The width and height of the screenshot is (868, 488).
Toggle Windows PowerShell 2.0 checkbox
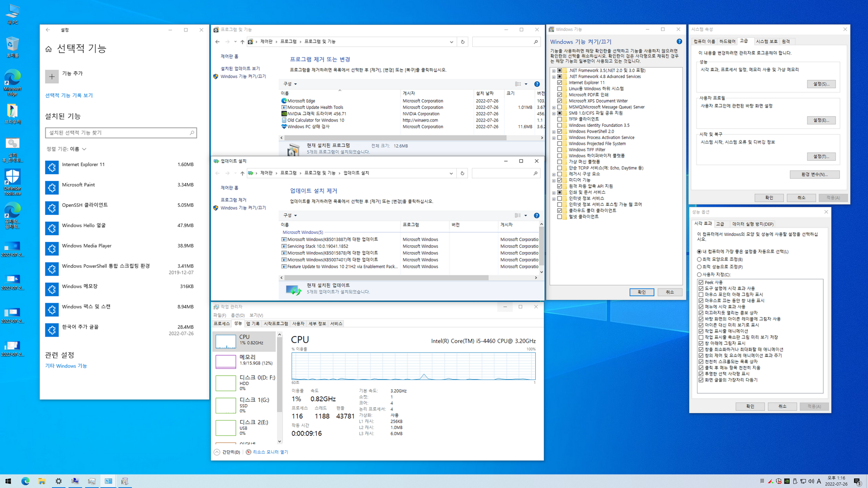(559, 132)
